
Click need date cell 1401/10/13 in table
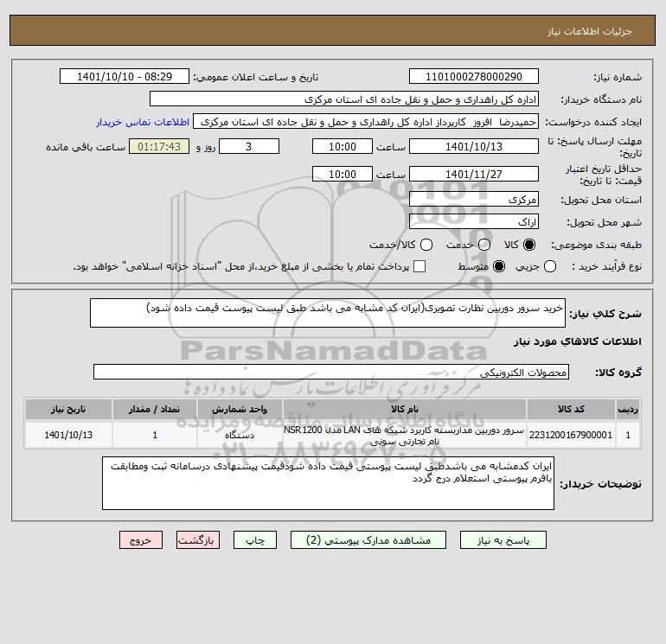(68, 435)
